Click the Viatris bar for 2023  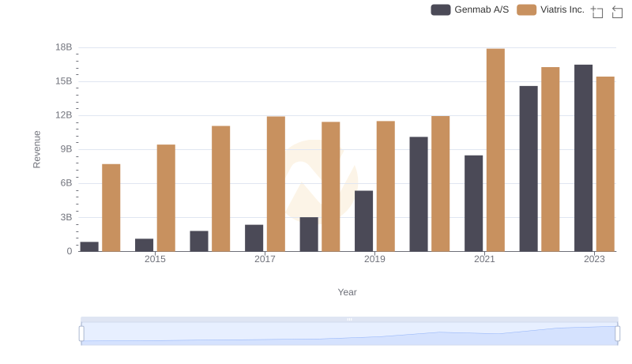click(605, 164)
